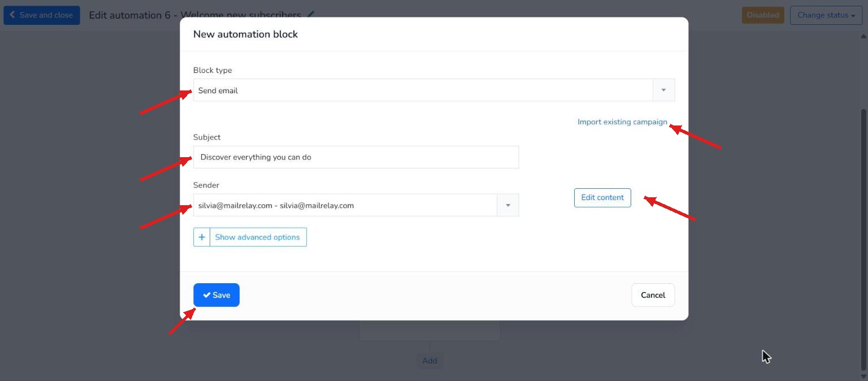This screenshot has width=868, height=381.
Task: Click Save and close behind the dialog
Action: coord(41,15)
